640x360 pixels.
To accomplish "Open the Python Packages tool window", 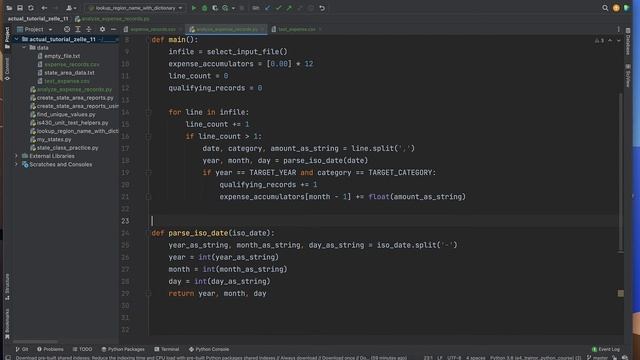I will (x=123, y=349).
